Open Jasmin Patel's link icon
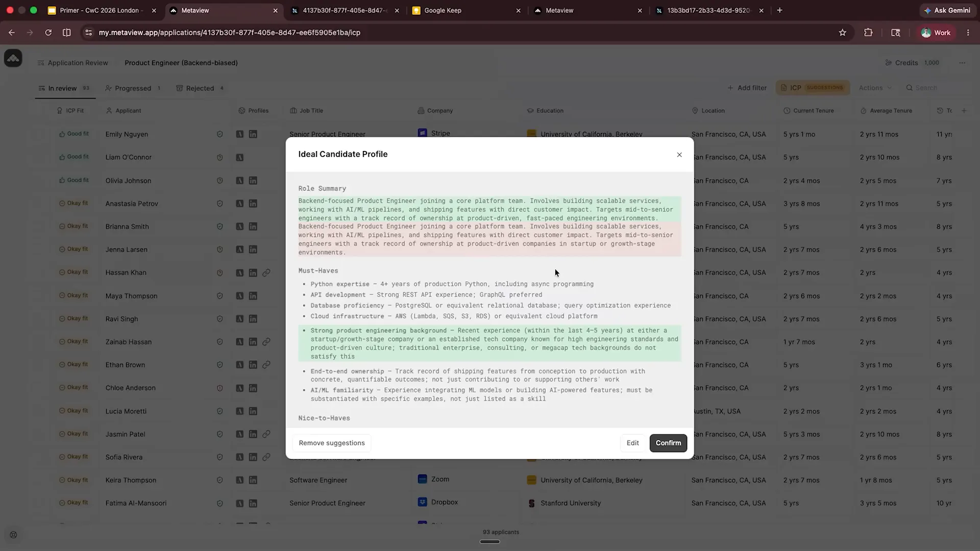This screenshot has width=980, height=551. pos(266,434)
